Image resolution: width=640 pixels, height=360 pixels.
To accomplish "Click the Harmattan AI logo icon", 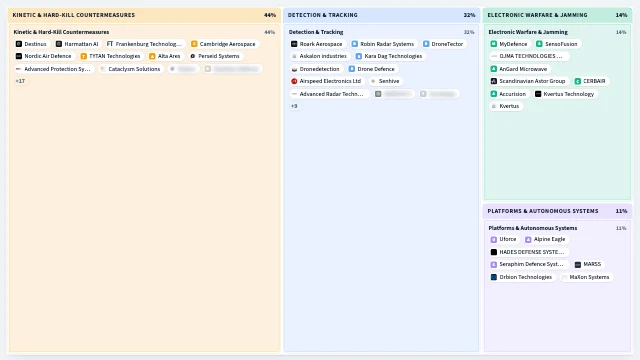I will point(59,44).
